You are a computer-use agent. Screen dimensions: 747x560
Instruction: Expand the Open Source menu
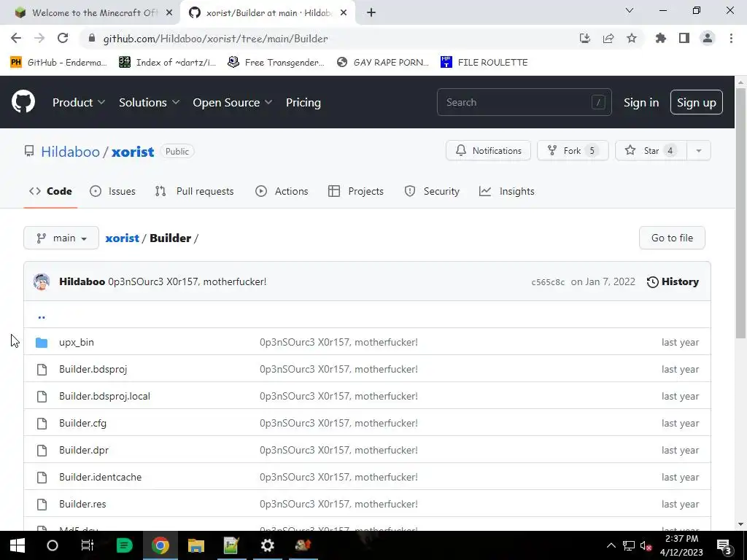233,102
